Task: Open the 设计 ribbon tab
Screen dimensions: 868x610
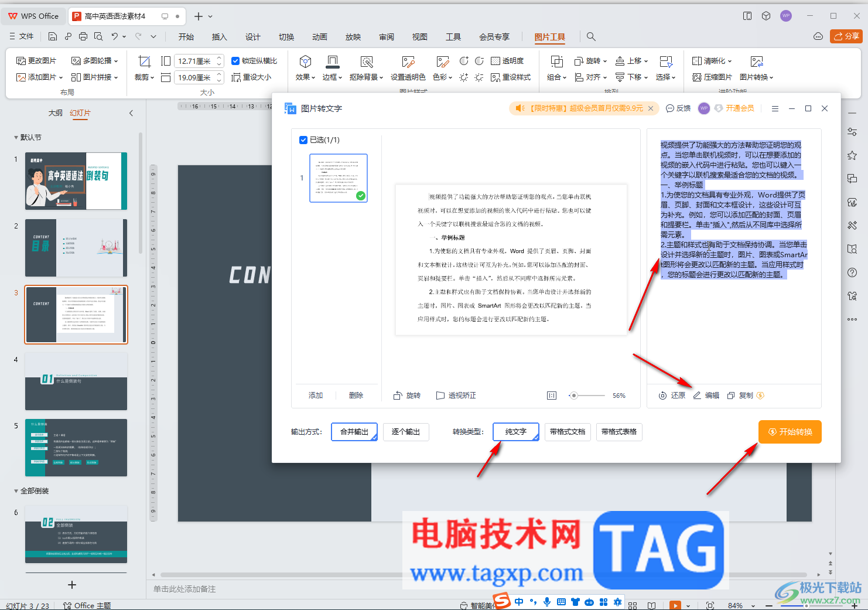Action: (x=253, y=37)
